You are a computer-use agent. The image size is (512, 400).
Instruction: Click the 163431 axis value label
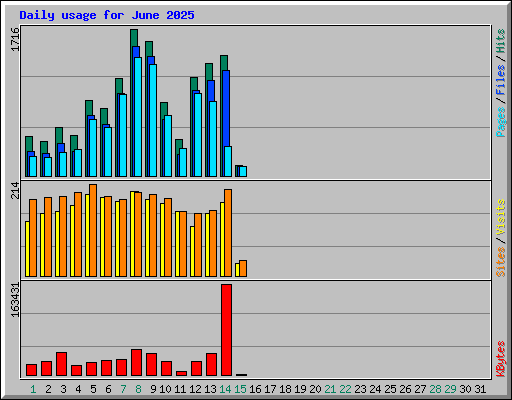pos(15,300)
